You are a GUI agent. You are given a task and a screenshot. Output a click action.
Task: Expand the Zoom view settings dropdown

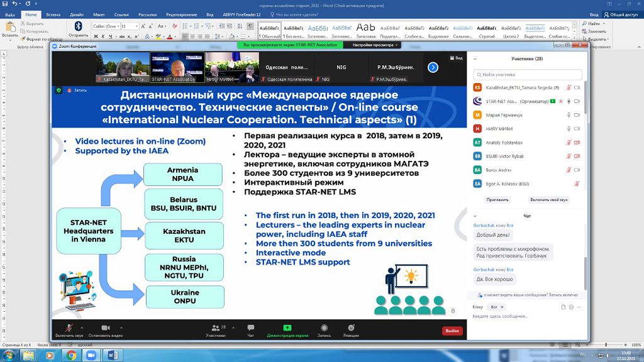coord(375,45)
